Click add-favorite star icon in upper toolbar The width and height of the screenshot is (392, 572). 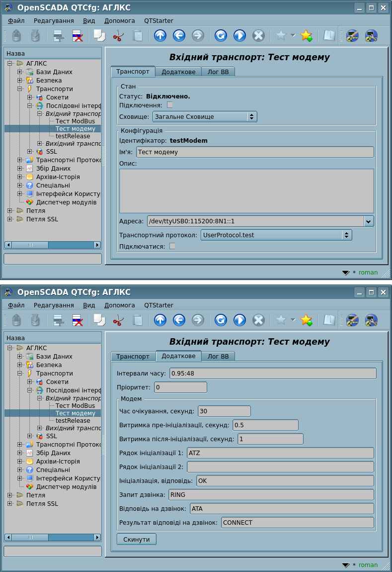pyautogui.click(x=307, y=36)
